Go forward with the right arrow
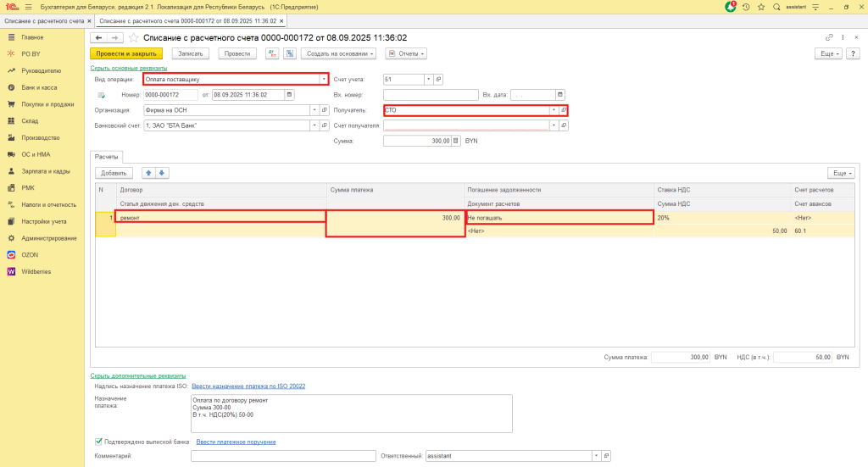This screenshot has height=467, width=868. (x=114, y=37)
